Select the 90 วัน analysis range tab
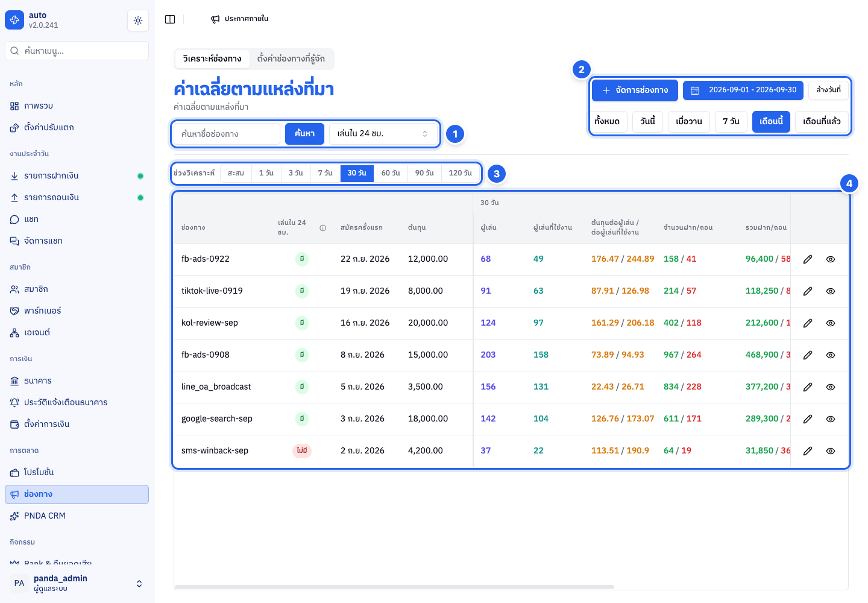This screenshot has height=603, width=868. click(424, 173)
